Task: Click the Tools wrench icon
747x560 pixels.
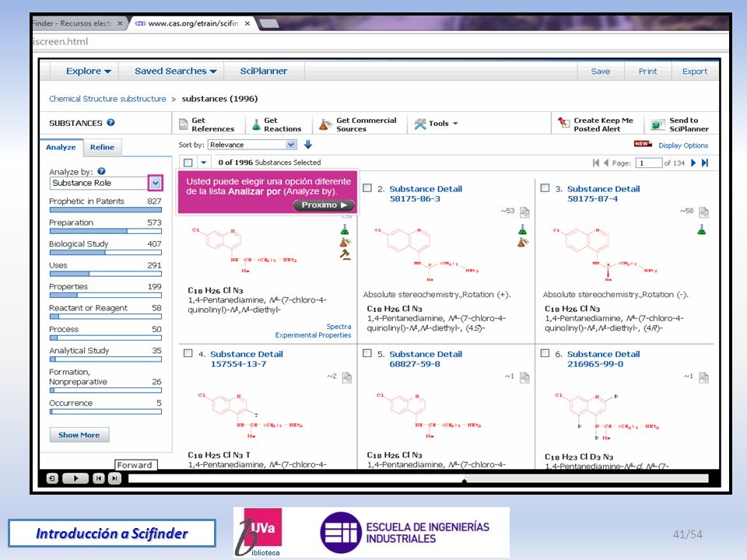Action: pyautogui.click(x=419, y=124)
